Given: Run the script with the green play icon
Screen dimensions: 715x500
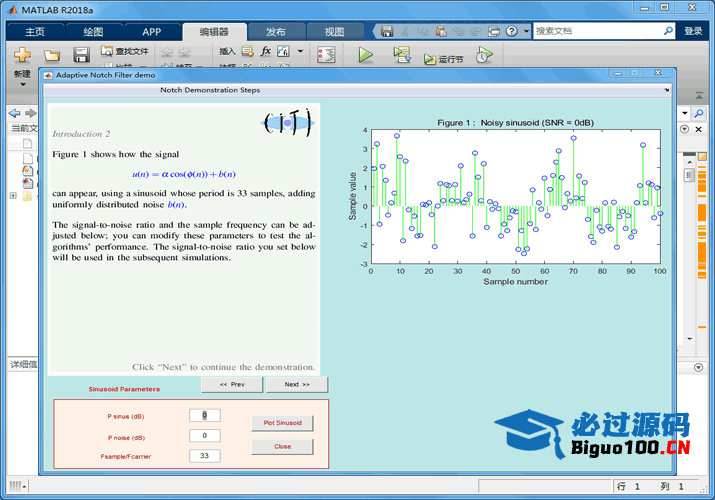Looking at the screenshot, I should [365, 55].
